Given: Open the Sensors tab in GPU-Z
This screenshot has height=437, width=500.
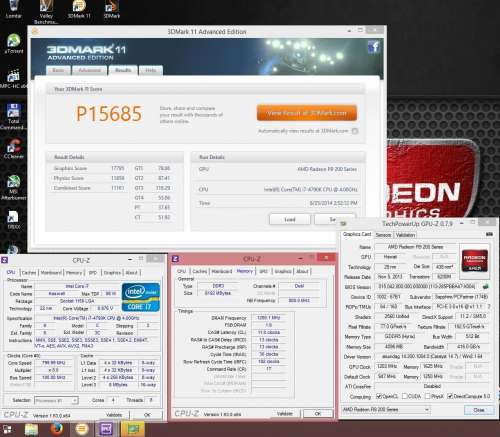Looking at the screenshot, I should (383, 235).
